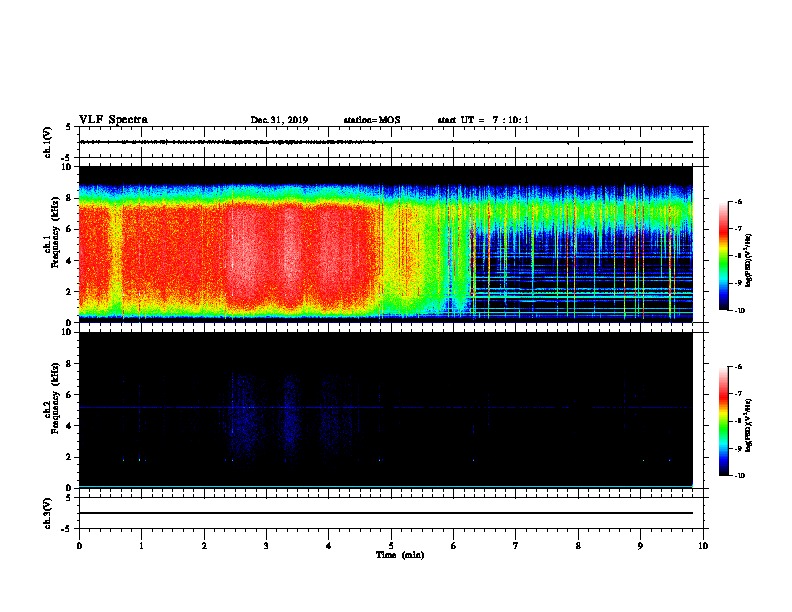Click the time axis tick label '9'
The width and height of the screenshot is (792, 612).
tap(640, 546)
